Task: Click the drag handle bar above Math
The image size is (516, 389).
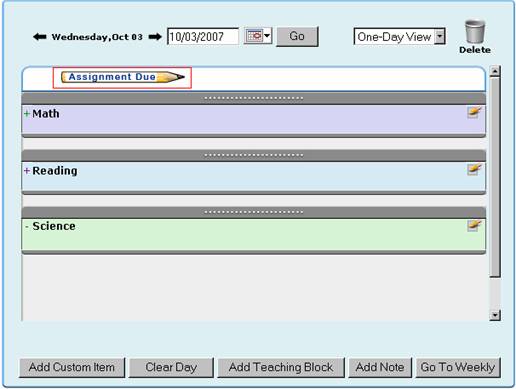Action: [x=254, y=98]
